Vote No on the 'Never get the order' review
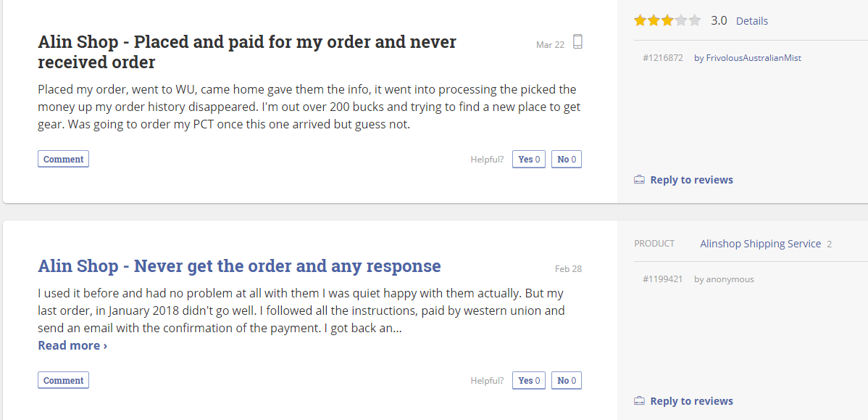 click(x=567, y=381)
